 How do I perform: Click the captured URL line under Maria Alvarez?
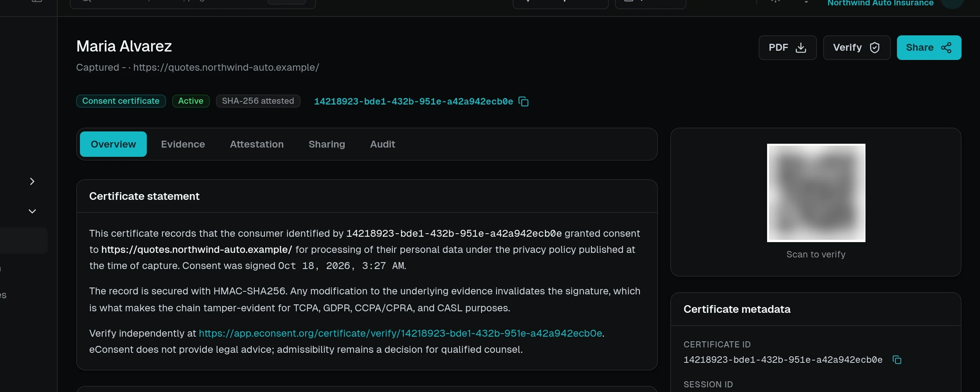coord(198,67)
